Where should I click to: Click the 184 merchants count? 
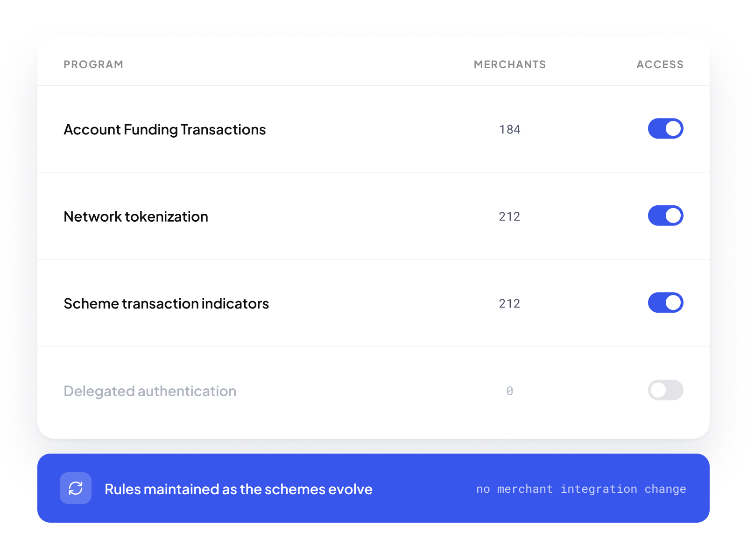510,129
